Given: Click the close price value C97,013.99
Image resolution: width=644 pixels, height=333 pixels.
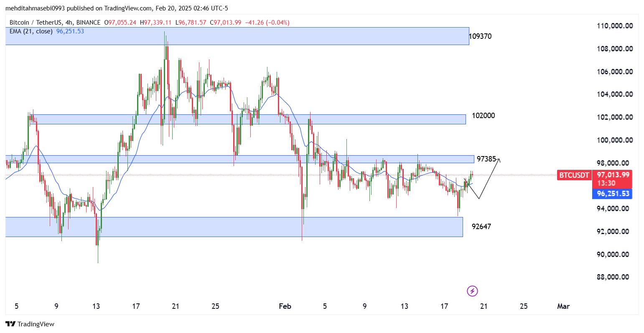Looking at the screenshot, I should click(x=226, y=23).
